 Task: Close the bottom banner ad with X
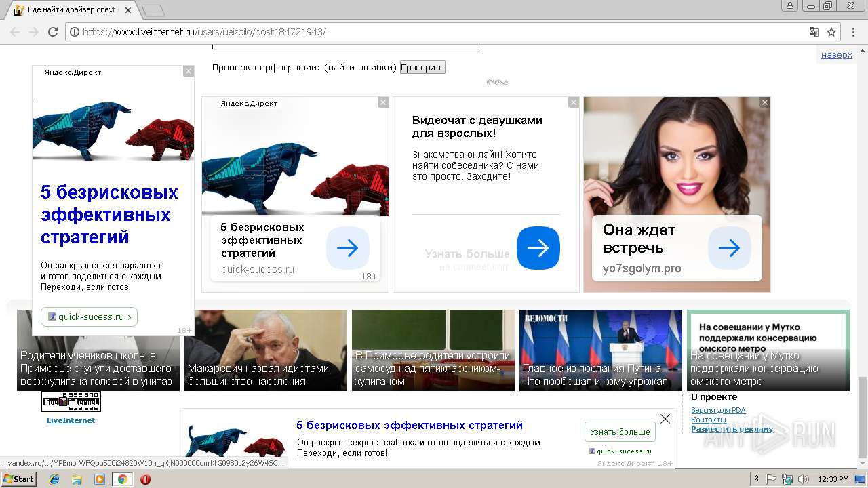point(665,419)
